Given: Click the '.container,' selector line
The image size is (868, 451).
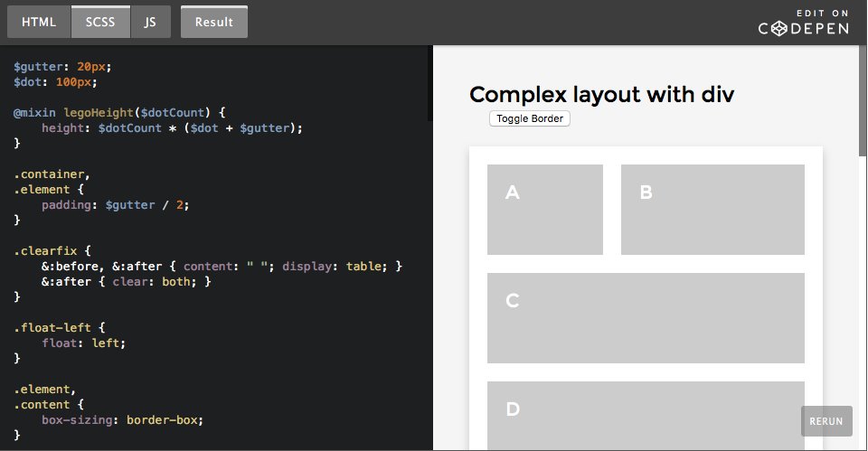Looking at the screenshot, I should [52, 174].
